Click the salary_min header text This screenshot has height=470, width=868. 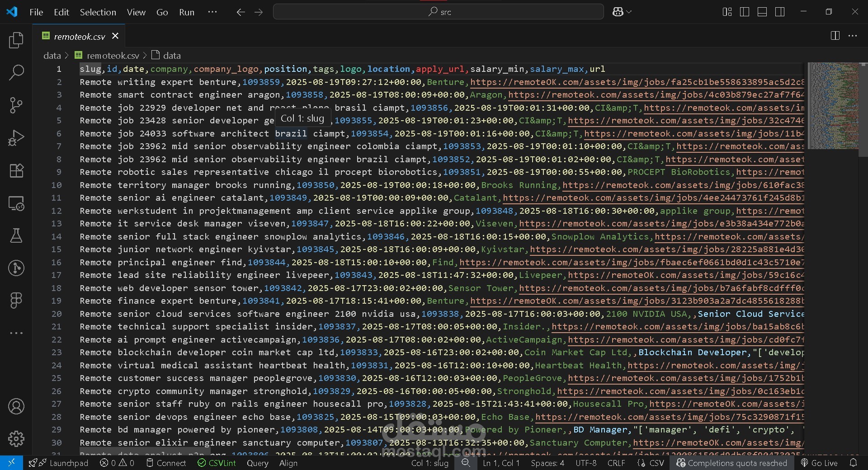click(497, 69)
